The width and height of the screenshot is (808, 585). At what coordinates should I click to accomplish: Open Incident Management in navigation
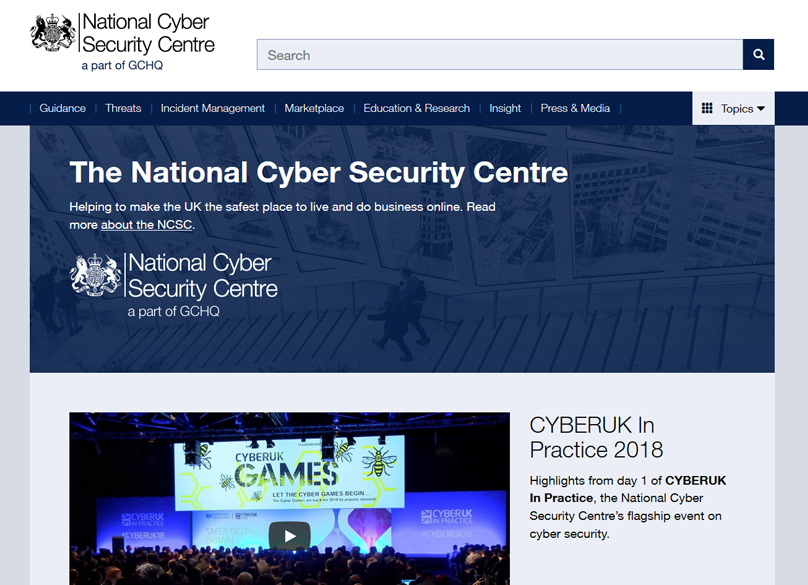coord(212,108)
